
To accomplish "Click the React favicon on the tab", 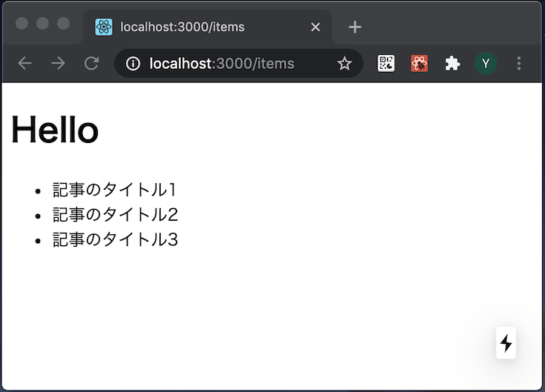I will (104, 27).
